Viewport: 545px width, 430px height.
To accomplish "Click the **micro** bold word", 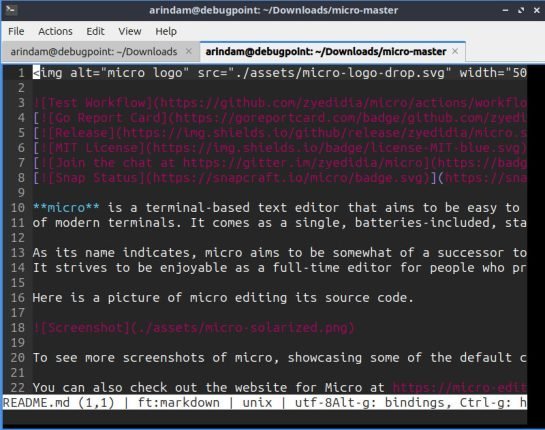I will [66, 208].
